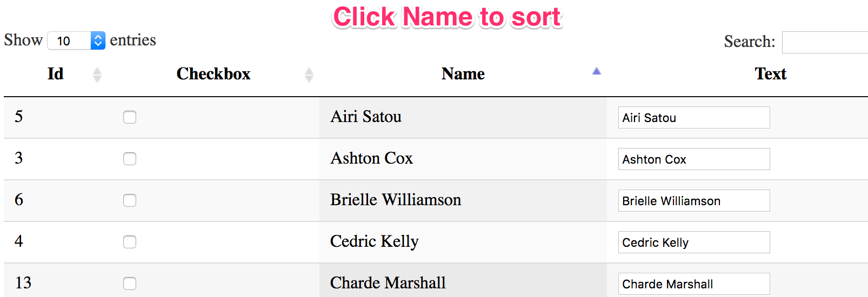Viewport: 868px width, 297px height.
Task: Check the box for Ashton Cox
Action: [x=130, y=159]
